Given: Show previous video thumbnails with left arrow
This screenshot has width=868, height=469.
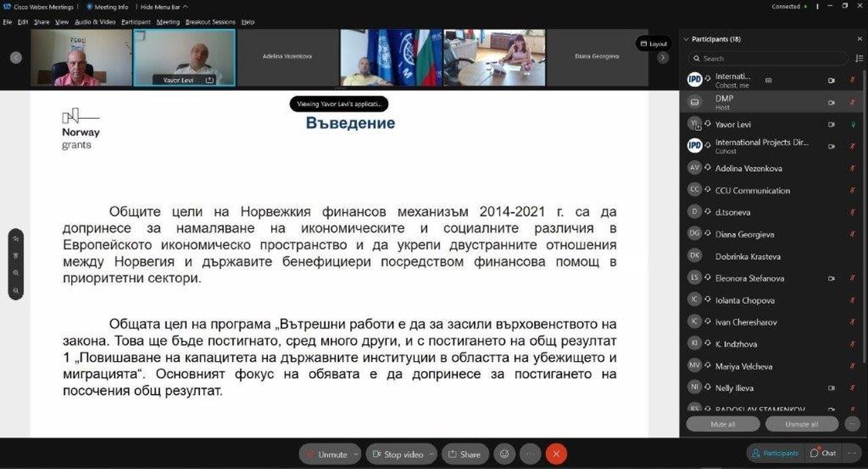Looking at the screenshot, I should pos(16,58).
